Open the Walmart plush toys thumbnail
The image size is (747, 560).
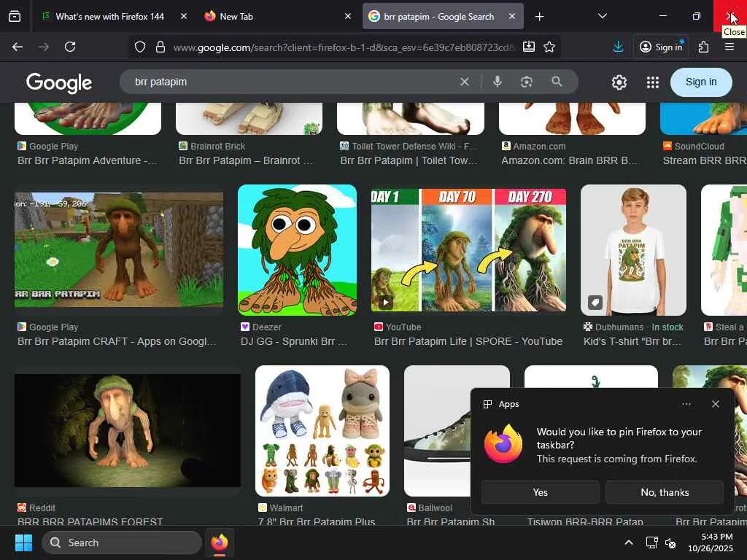[322, 430]
